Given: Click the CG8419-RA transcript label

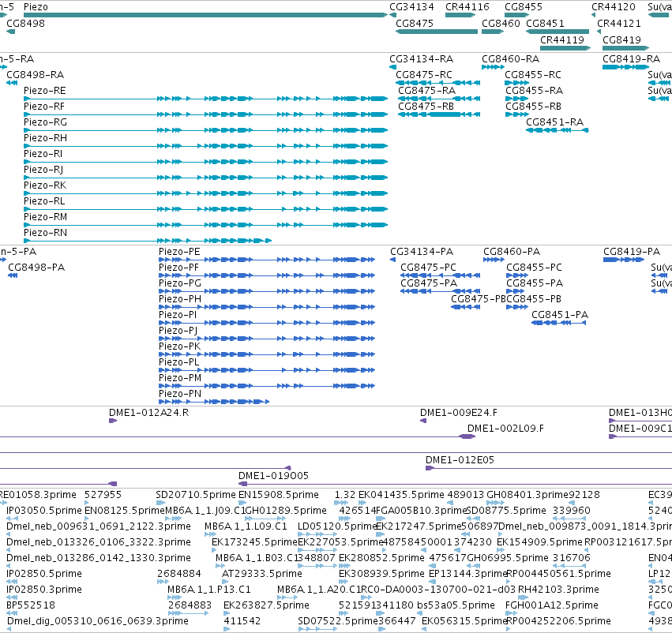Looking at the screenshot, I should (631, 59).
